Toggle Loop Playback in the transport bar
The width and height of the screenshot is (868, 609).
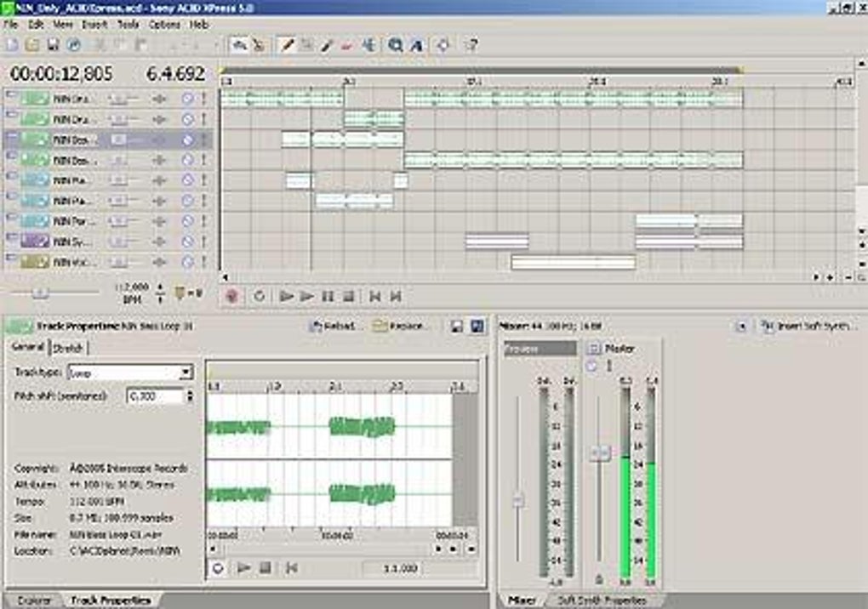coord(260,297)
